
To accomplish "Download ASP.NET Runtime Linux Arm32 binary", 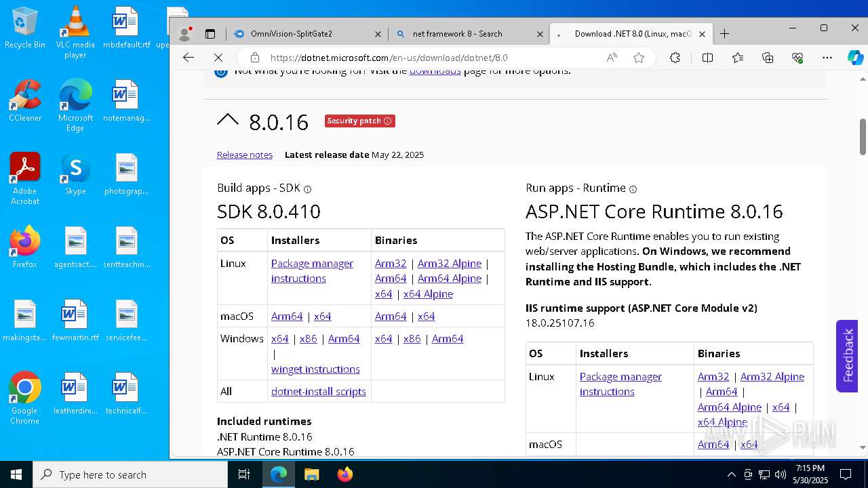I will [713, 376].
